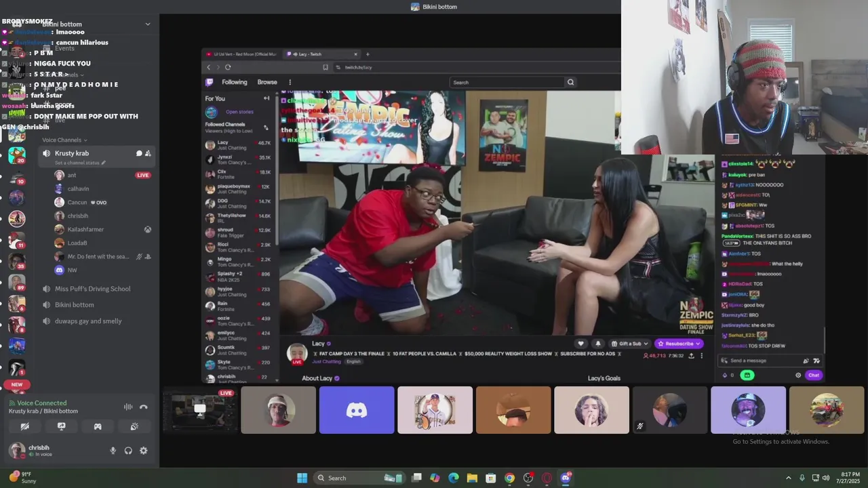Open Twitch chat settings gear
Screen dimensions: 868x488
798,375
